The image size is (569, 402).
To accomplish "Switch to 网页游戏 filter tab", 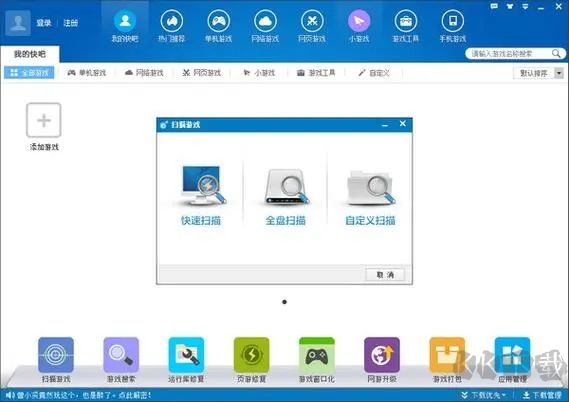I will coord(201,73).
